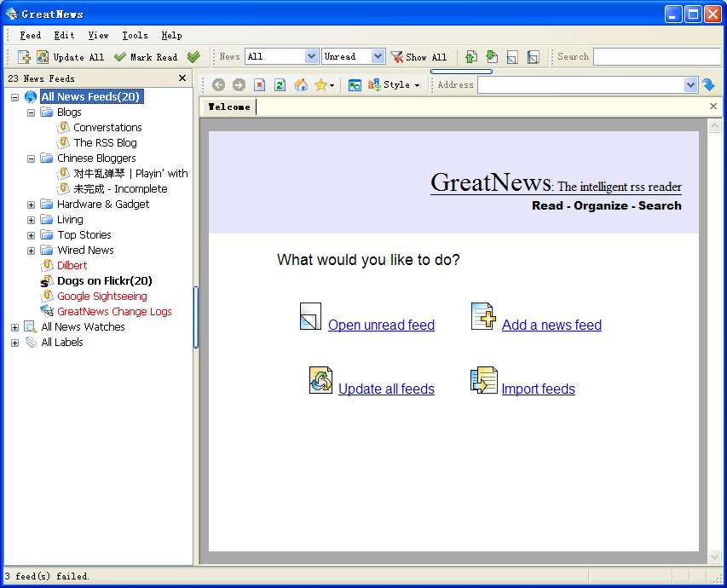Close the News Feeds side panel
727x588 pixels.
pyautogui.click(x=182, y=78)
